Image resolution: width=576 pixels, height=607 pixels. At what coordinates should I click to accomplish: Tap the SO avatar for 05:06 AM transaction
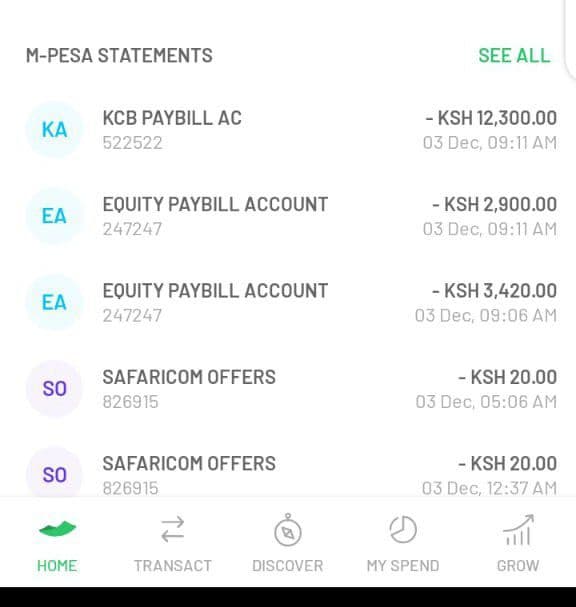54,388
